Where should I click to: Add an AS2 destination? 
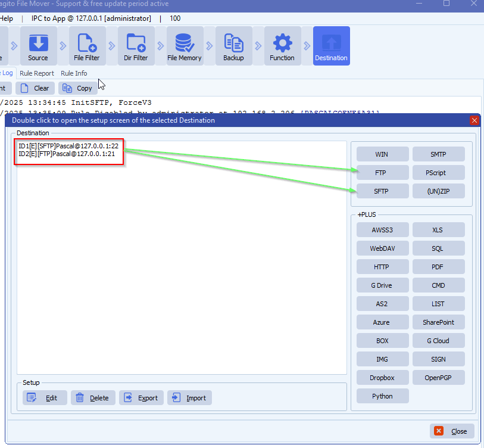pyautogui.click(x=382, y=304)
